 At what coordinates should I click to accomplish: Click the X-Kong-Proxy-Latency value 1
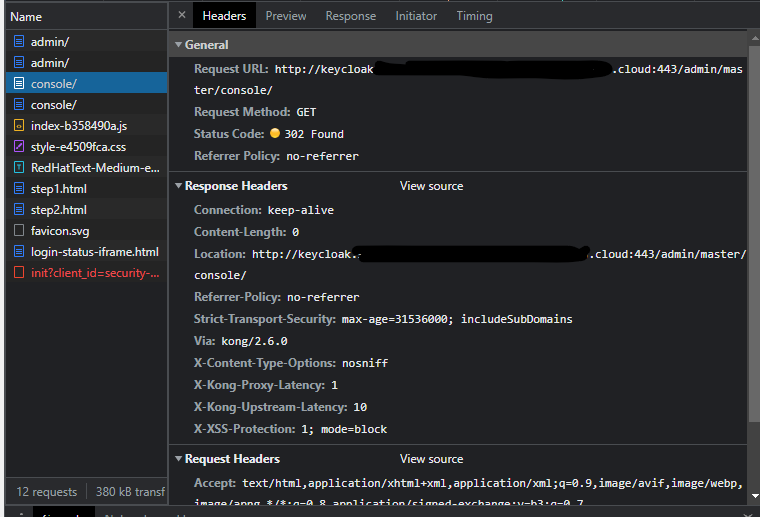tap(334, 385)
